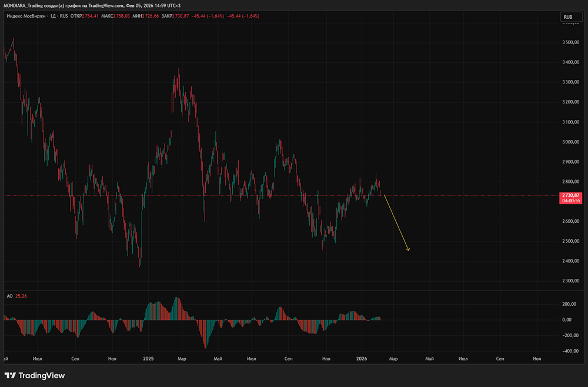Screen dimensions: 588x387
Task: Click the RUB currency button
Action: click(x=571, y=17)
